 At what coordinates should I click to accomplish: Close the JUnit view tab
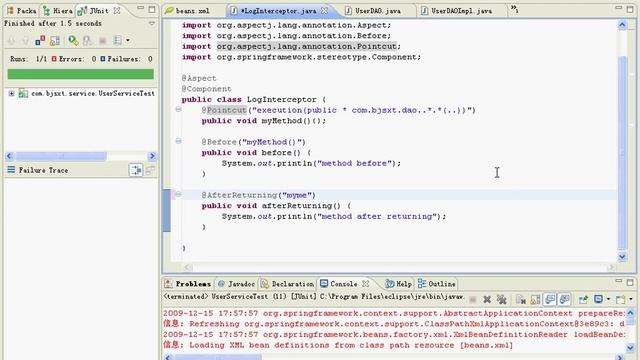point(117,11)
